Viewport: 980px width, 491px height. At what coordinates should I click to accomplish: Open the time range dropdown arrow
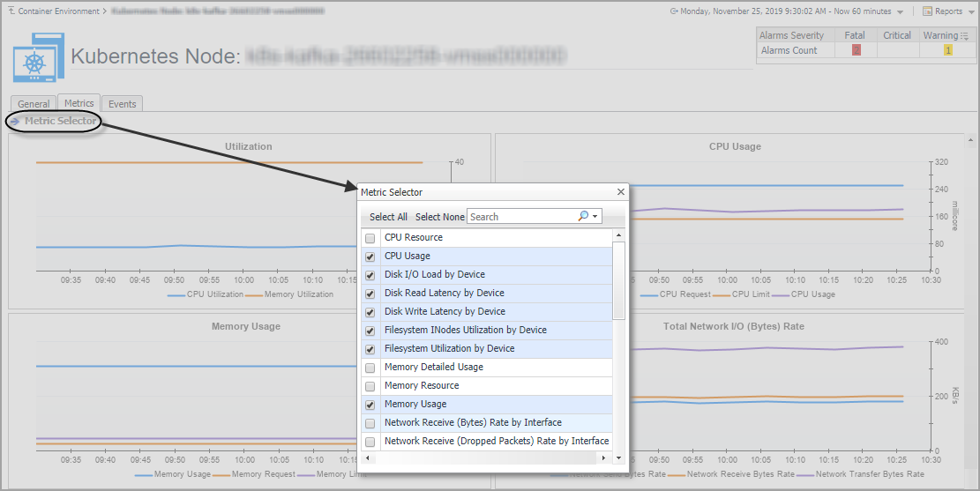pyautogui.click(x=900, y=11)
